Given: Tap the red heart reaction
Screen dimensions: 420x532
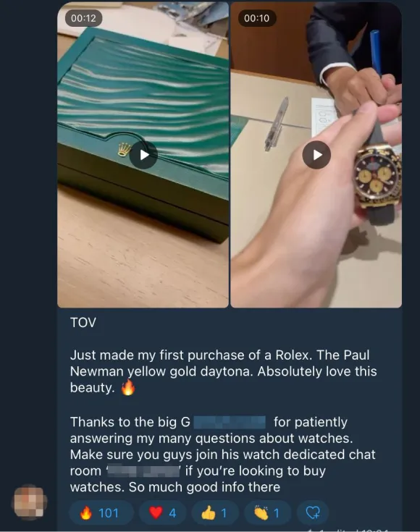Looking at the screenshot, I should (163, 512).
